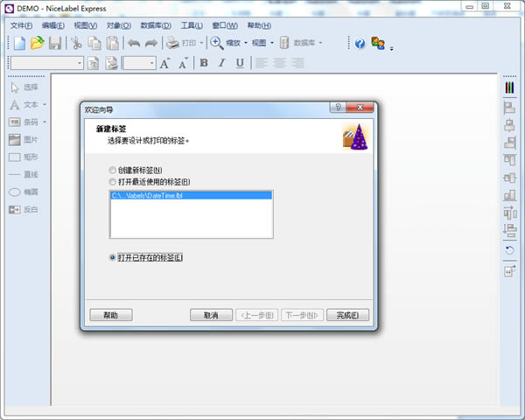Open the color palette icon in right toolbar
Screen dimensions: 525x420
point(509,87)
